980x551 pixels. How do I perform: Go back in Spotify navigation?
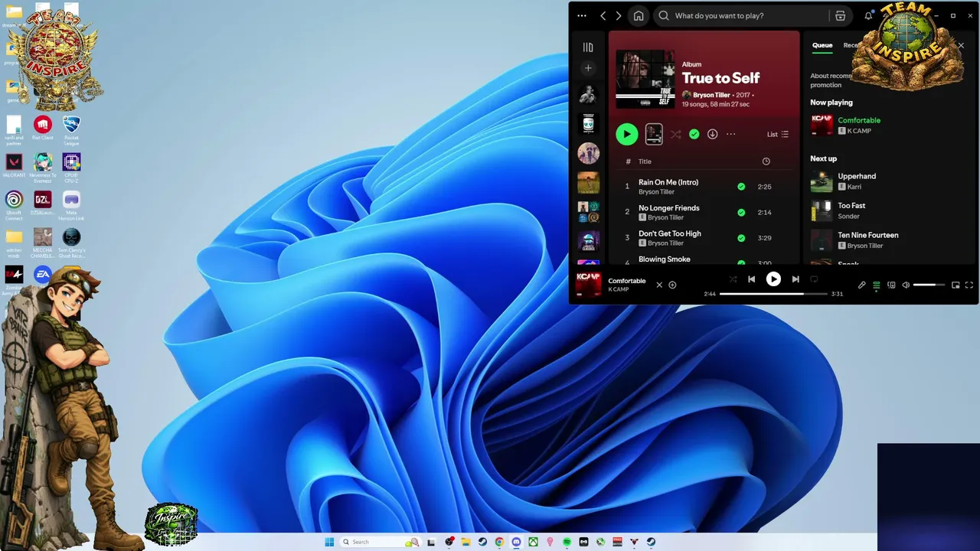pyautogui.click(x=603, y=16)
